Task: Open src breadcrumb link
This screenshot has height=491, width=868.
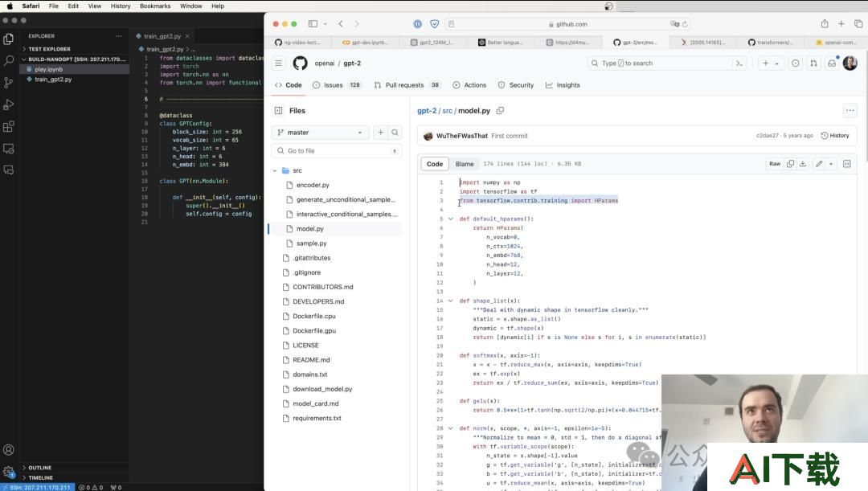Action: tap(448, 111)
